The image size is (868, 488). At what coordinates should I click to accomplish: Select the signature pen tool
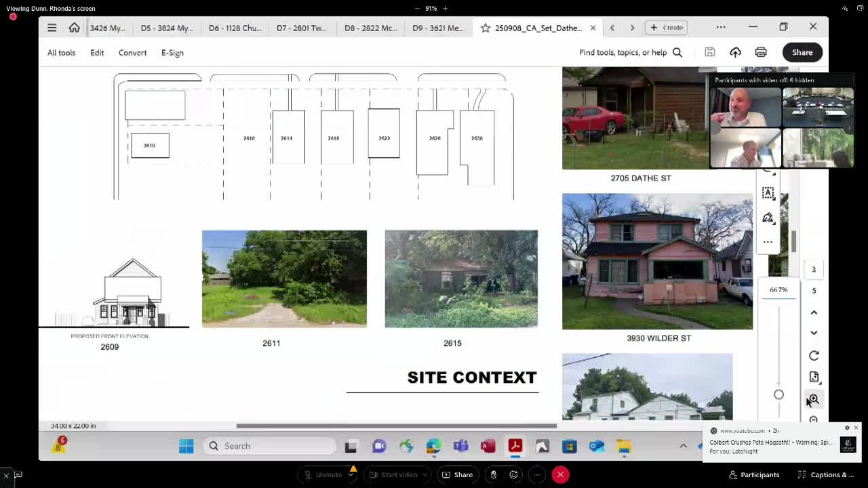point(768,218)
